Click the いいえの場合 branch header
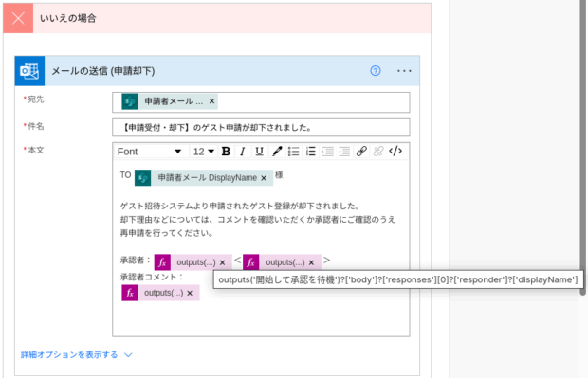 (217, 18)
